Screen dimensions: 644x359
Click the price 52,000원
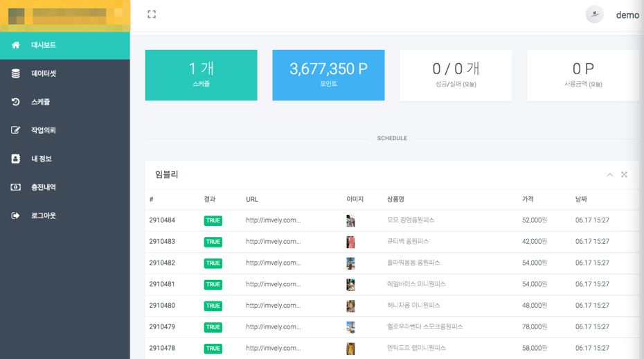tap(535, 220)
